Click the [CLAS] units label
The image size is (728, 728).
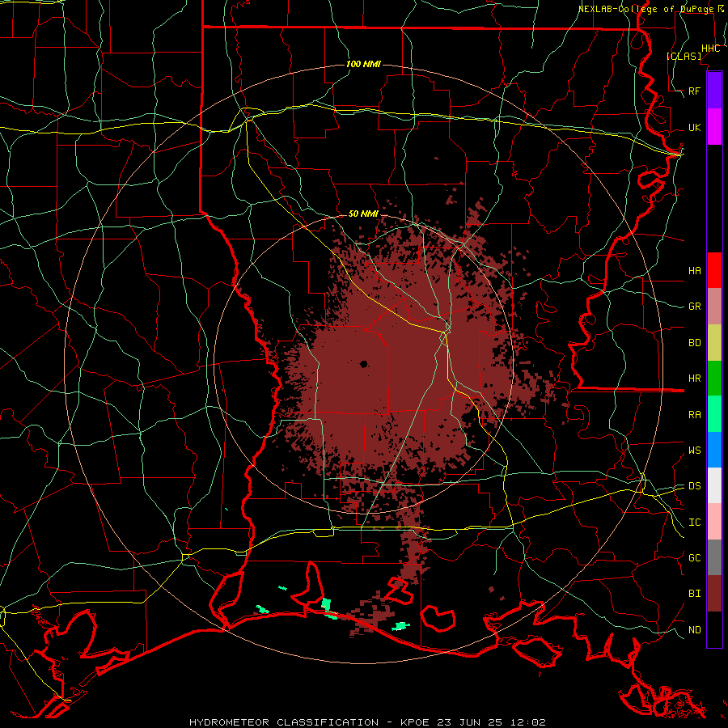(x=684, y=56)
